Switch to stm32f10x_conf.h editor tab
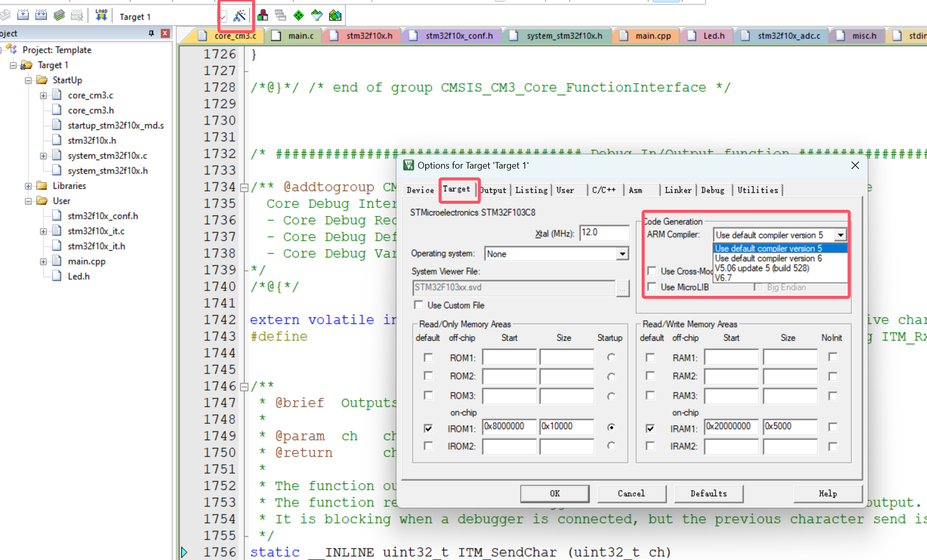 click(451, 36)
